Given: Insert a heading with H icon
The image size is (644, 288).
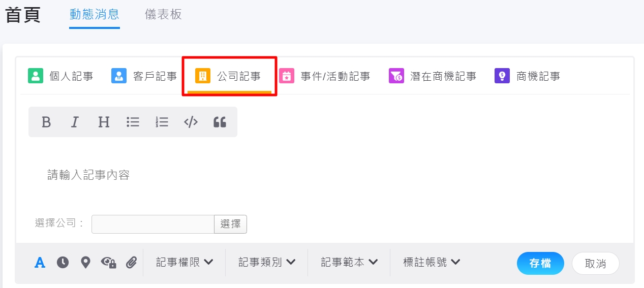Looking at the screenshot, I should tap(104, 122).
